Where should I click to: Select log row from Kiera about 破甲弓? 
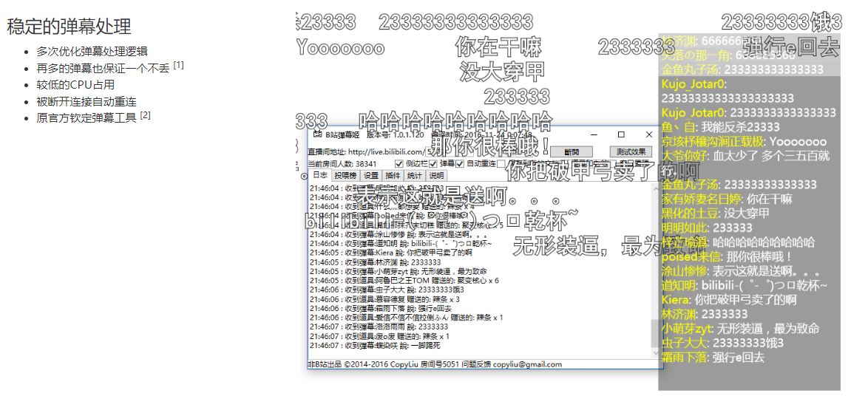(391, 253)
